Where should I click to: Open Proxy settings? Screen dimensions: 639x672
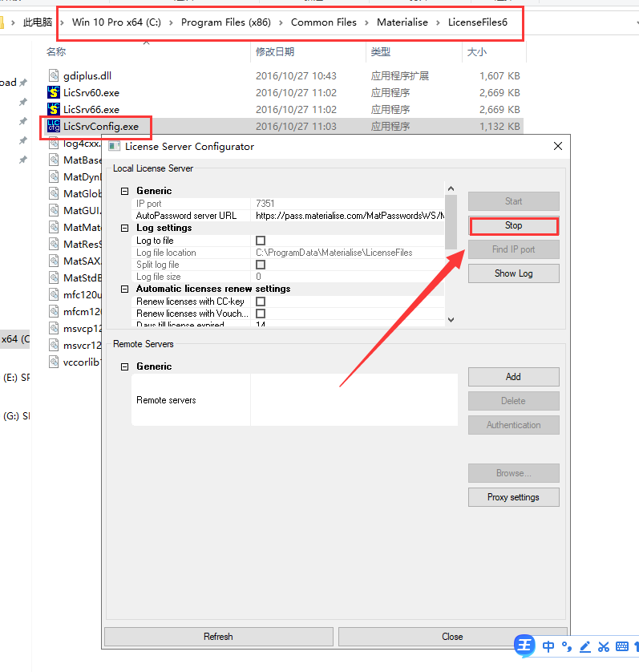[x=514, y=497]
